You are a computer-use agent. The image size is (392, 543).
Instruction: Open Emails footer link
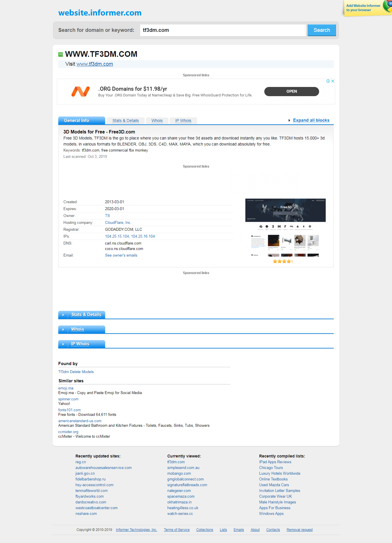click(x=238, y=530)
